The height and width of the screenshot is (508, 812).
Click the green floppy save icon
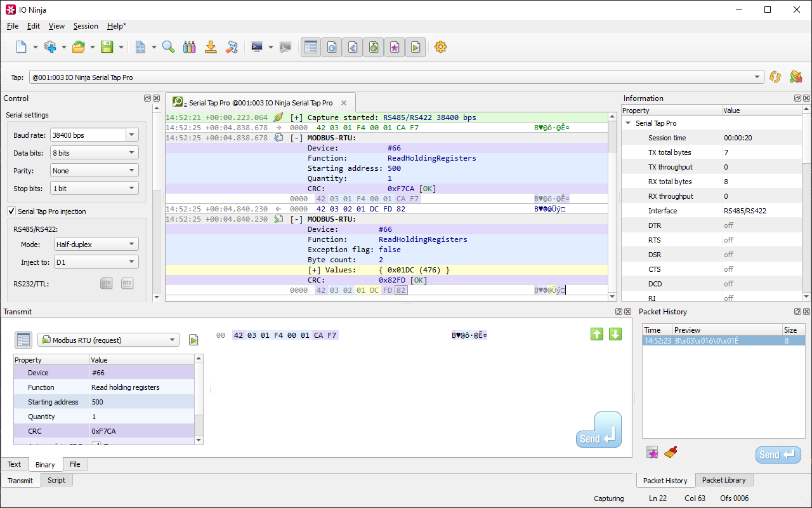tap(107, 47)
